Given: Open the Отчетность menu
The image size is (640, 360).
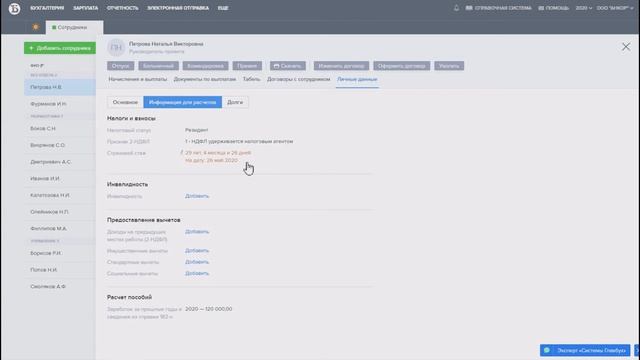Looking at the screenshot, I should coord(122,8).
